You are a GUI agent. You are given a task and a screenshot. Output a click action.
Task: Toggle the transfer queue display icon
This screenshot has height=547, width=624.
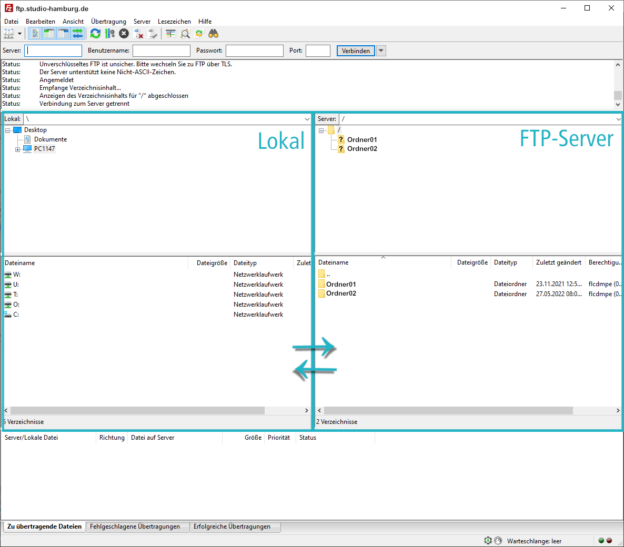click(x=77, y=33)
